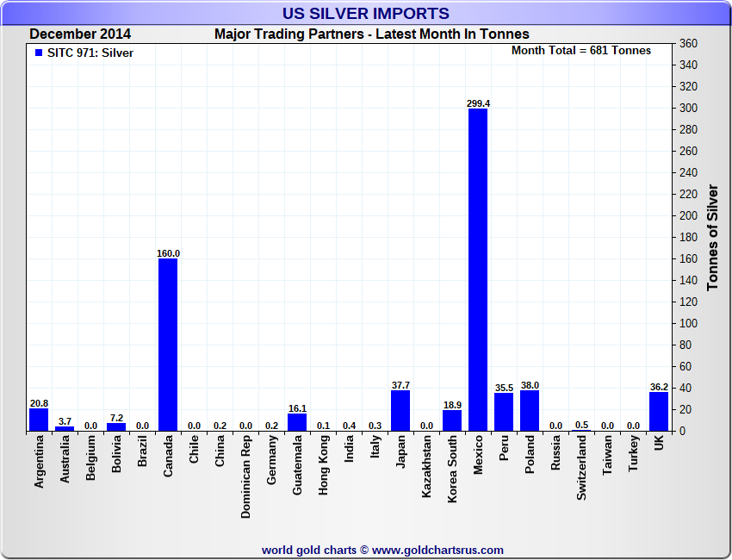The width and height of the screenshot is (732, 560).
Task: Click the UK bar labeled 36.2
Action: pyautogui.click(x=659, y=412)
